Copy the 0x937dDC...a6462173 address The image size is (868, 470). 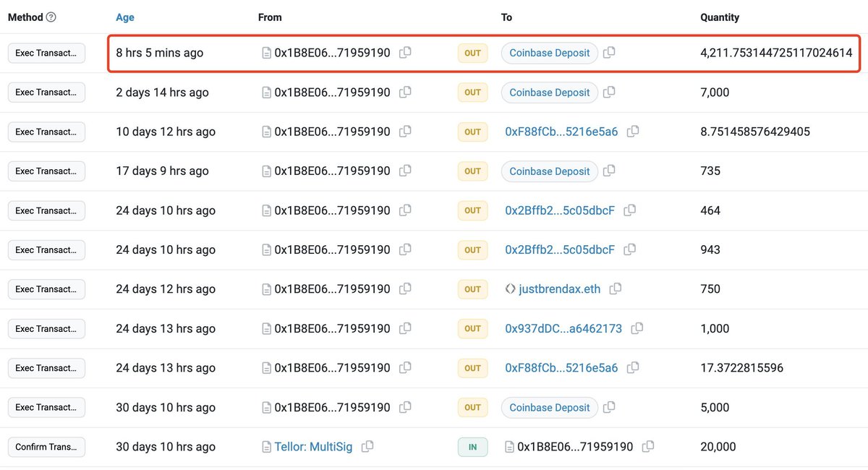click(637, 329)
